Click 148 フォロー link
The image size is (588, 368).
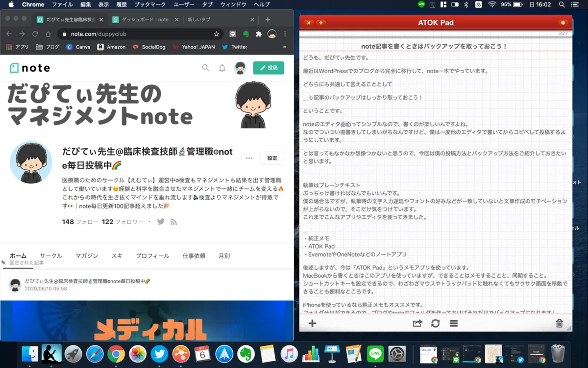80,222
